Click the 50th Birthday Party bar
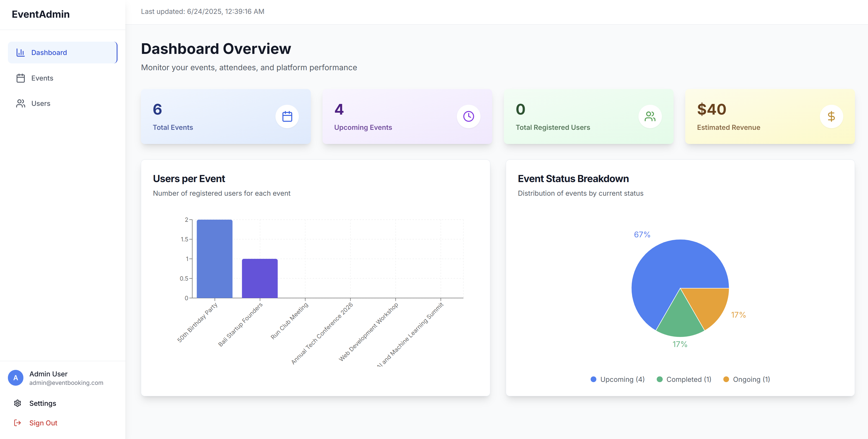 tap(214, 259)
